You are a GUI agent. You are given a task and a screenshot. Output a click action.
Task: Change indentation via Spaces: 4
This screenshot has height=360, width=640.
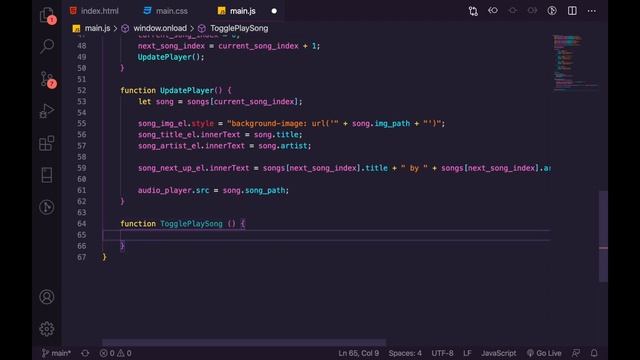(405, 353)
